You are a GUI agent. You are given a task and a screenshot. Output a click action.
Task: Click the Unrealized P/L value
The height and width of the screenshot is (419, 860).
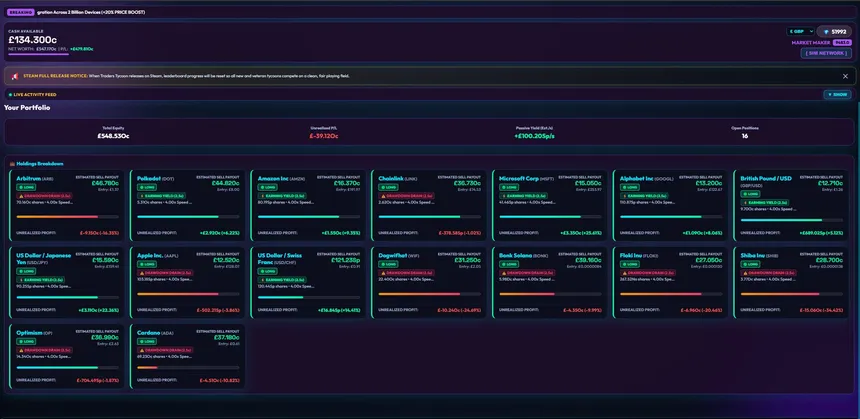[x=324, y=135]
